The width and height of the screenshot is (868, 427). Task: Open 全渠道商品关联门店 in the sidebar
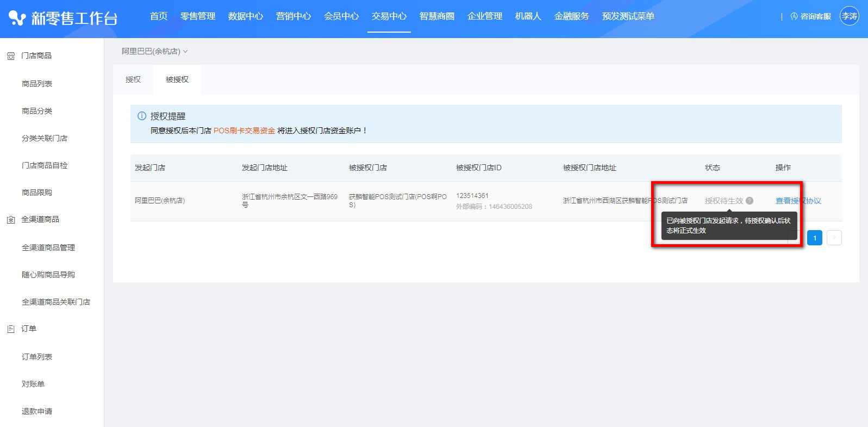pos(56,302)
